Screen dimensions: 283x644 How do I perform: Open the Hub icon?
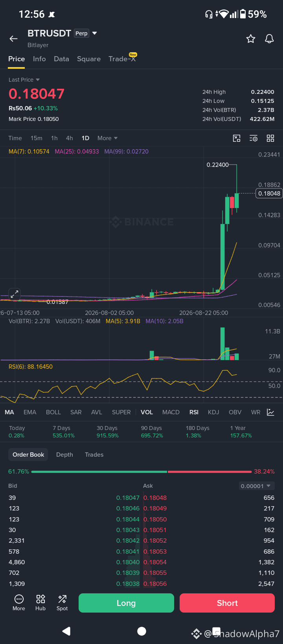40,603
